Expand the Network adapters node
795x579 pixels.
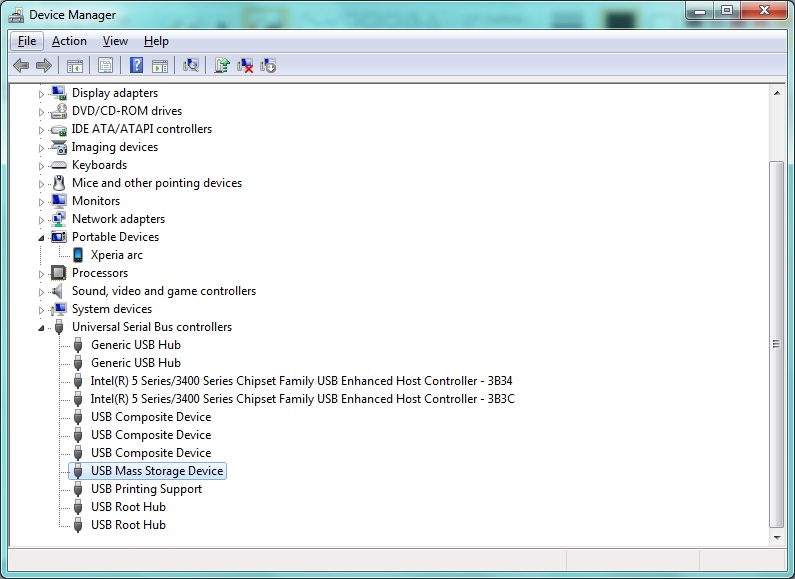click(x=42, y=219)
